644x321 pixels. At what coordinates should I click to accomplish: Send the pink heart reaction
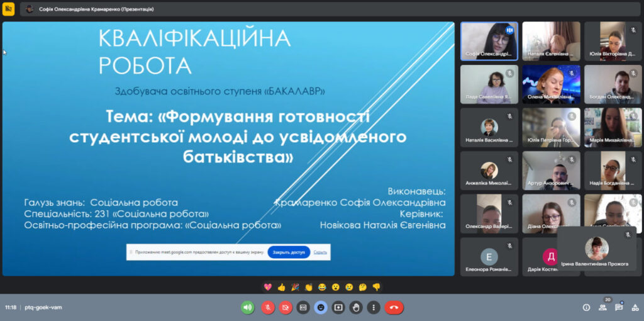pos(267,287)
